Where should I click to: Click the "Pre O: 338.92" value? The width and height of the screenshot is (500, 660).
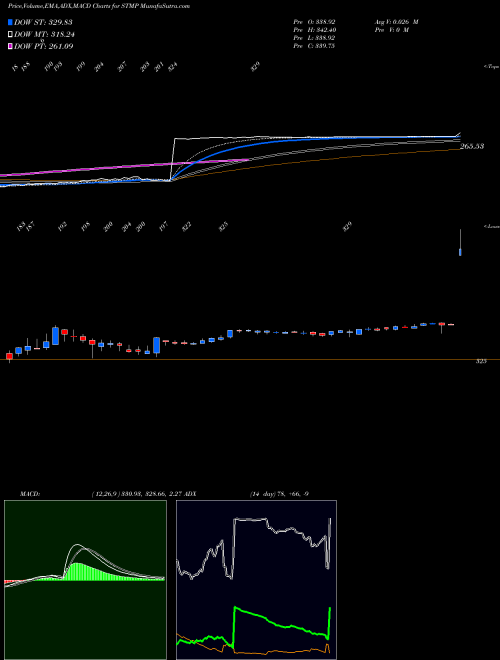314,21
